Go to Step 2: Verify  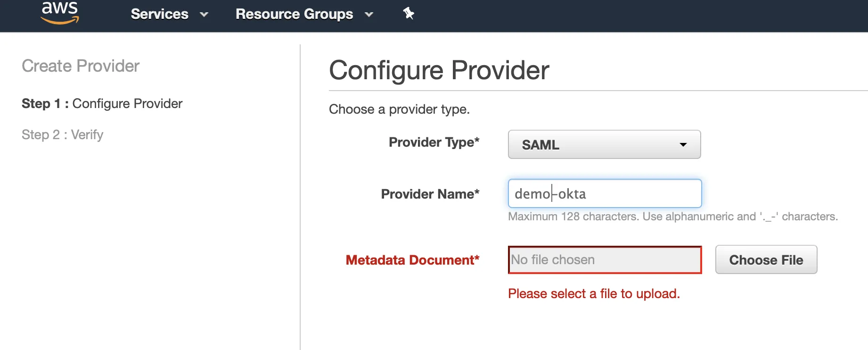click(62, 135)
